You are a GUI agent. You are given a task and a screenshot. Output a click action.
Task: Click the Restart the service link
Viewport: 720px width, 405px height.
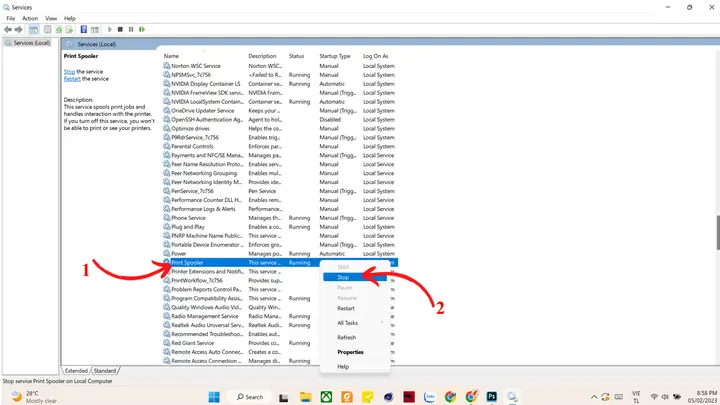[72, 79]
